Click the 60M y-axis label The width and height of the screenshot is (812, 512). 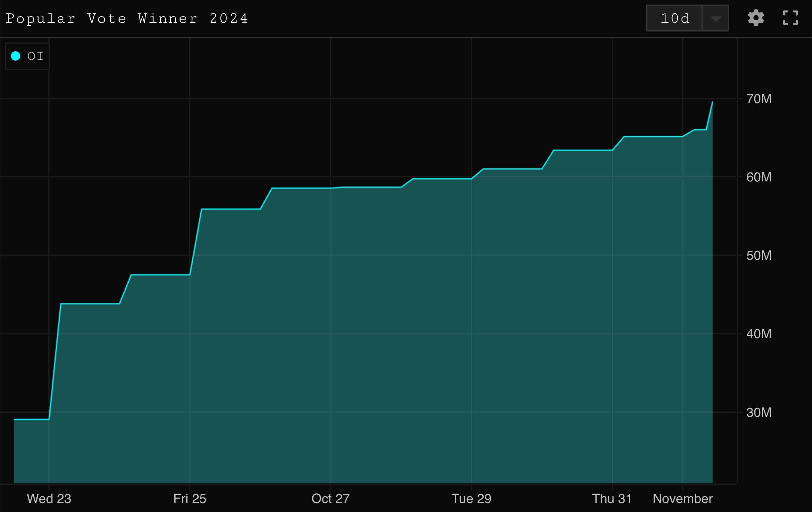[759, 177]
